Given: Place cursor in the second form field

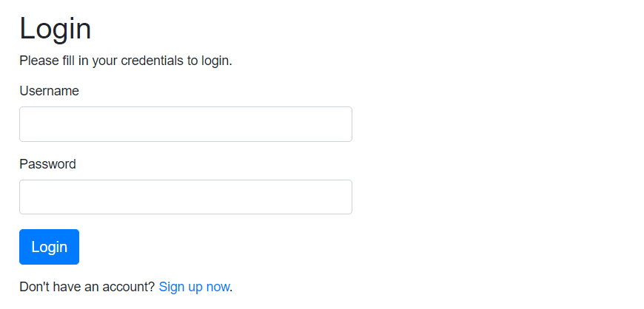Looking at the screenshot, I should 185,197.
